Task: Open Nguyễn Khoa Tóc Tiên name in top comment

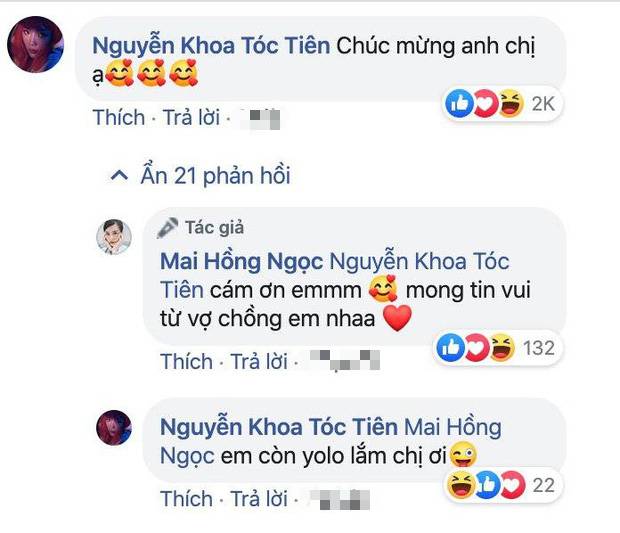Action: [x=209, y=46]
